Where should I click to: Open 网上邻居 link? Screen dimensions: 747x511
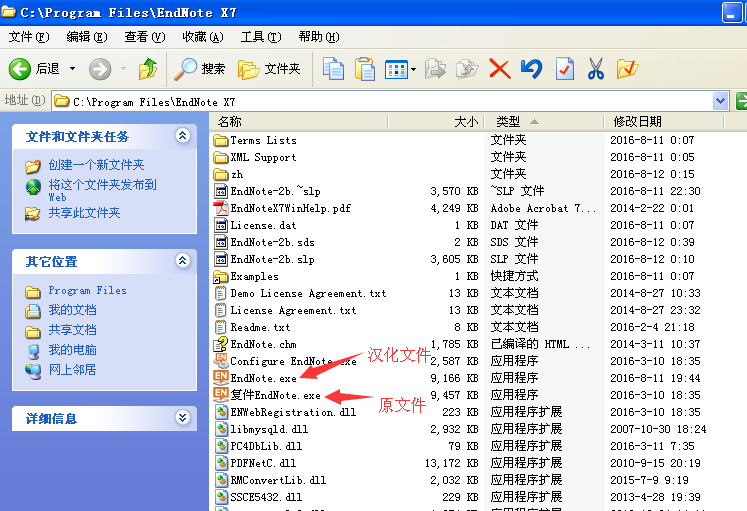72,370
